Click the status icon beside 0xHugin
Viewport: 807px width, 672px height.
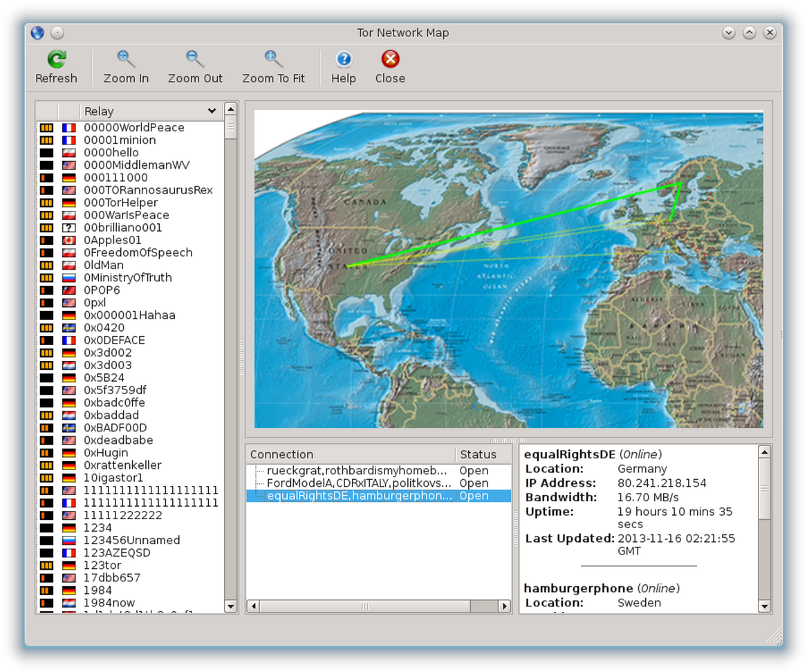coord(47,453)
